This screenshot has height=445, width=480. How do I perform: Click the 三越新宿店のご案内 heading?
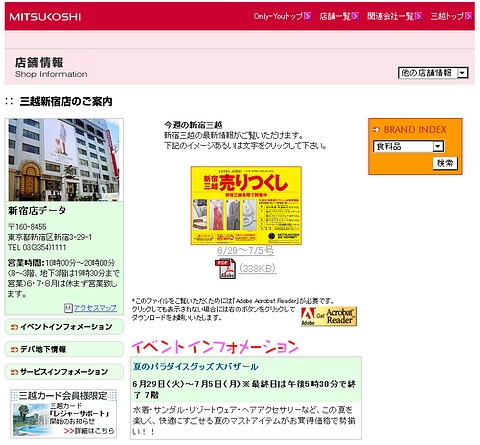pos(66,101)
